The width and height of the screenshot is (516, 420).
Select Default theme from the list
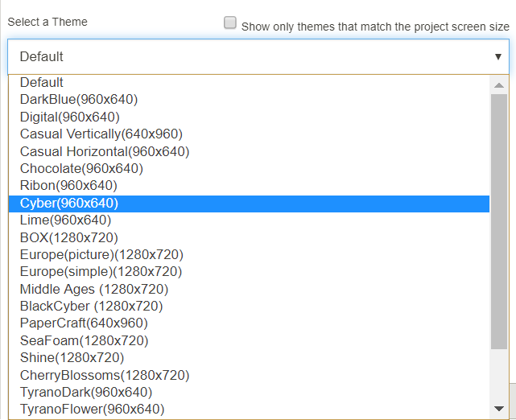coord(249,83)
